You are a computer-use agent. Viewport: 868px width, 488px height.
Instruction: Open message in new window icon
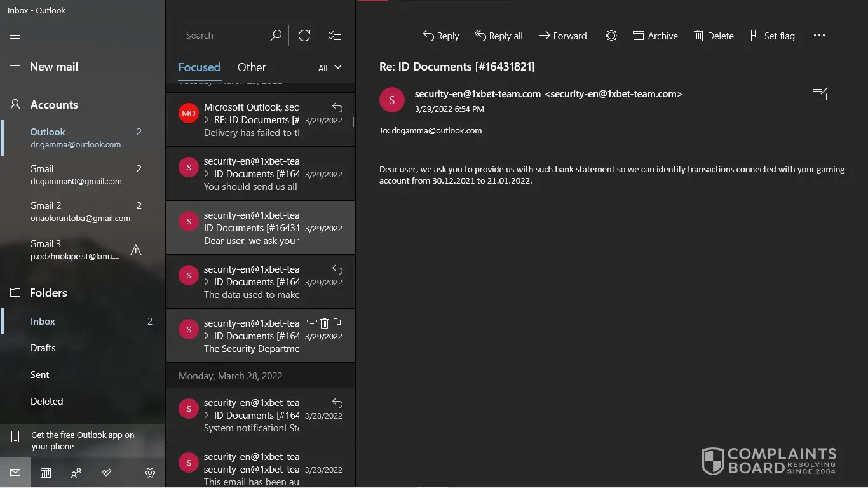coord(820,94)
